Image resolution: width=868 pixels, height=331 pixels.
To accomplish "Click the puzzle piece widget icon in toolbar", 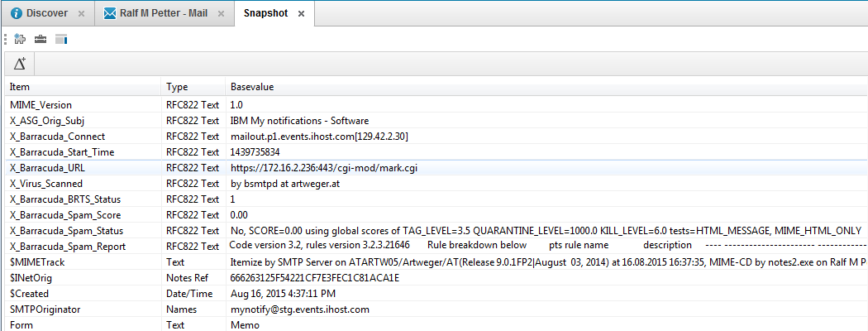I will (21, 39).
